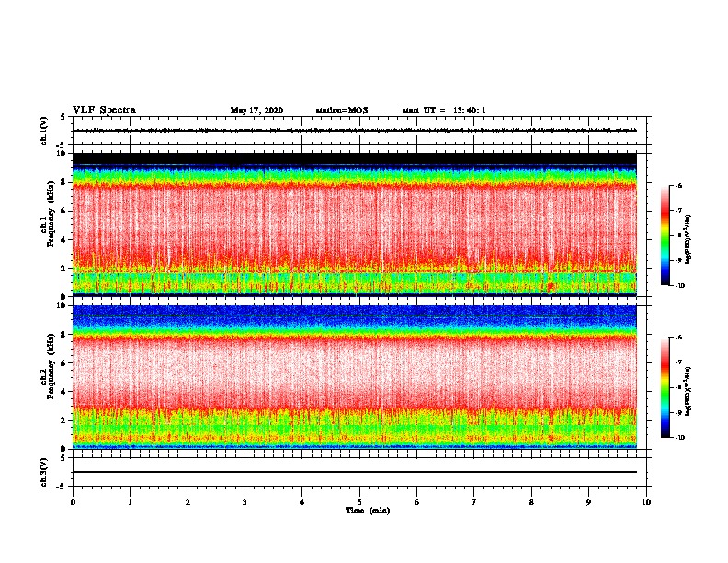728x563 pixels.
Task: Click the "station=MOS" header label
Action: point(342,110)
